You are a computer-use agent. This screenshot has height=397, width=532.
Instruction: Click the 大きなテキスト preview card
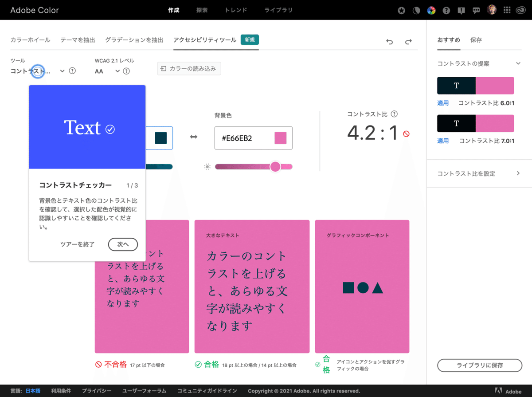coord(252,287)
